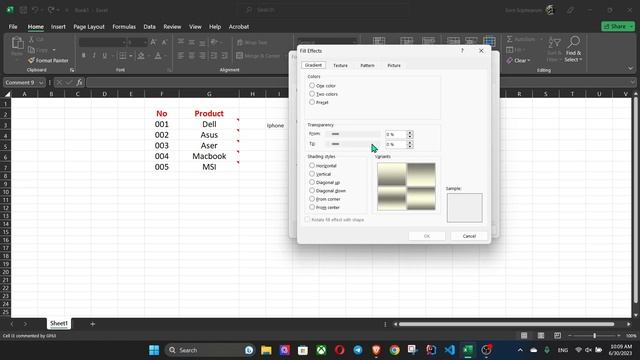Open the Insert ribbon tab
Viewport: 640px width, 360px height.
(x=58, y=27)
